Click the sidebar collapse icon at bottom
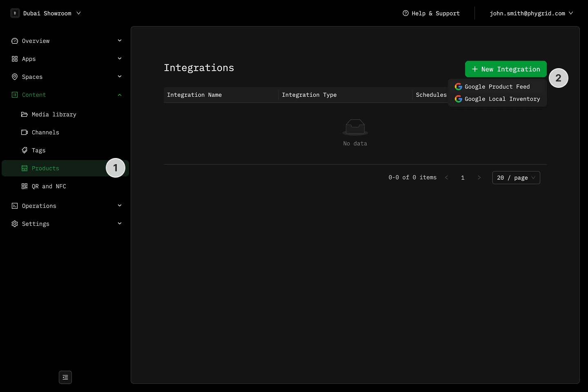Screen dimensions: 588x392 (65, 377)
